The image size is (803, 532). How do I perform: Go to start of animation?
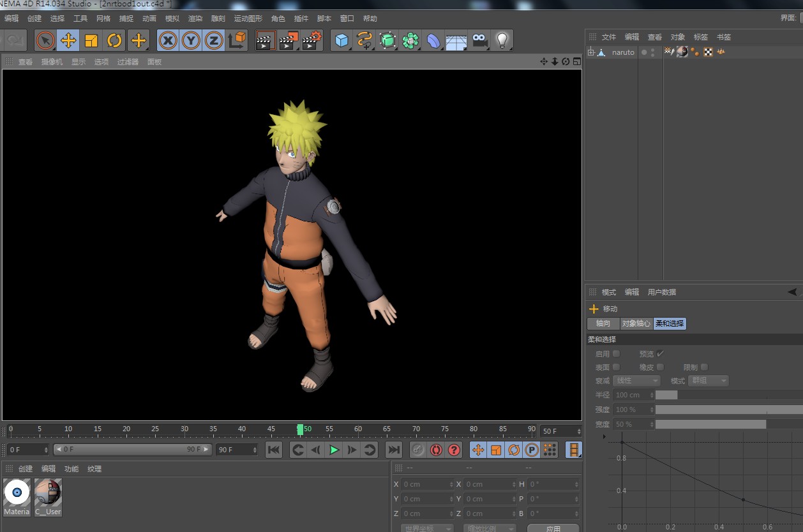[274, 450]
